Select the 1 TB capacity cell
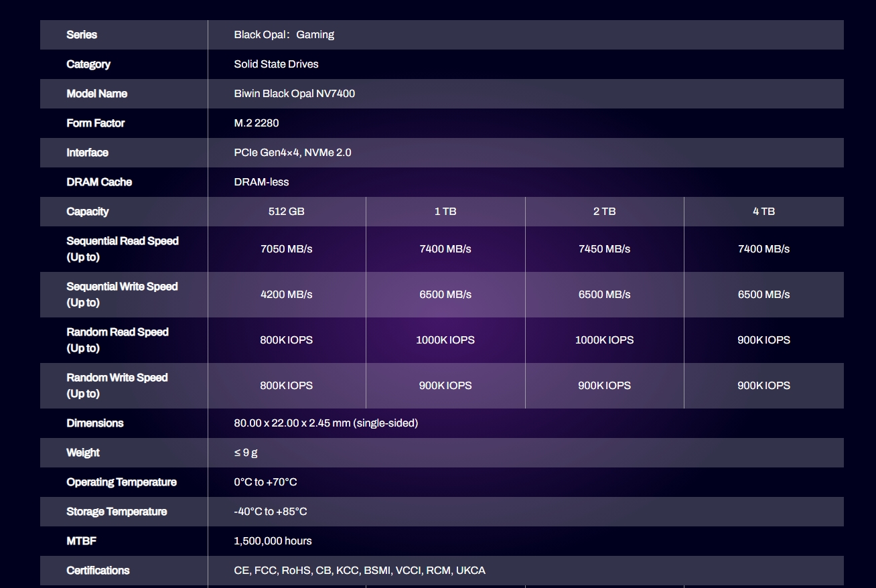 pos(445,212)
